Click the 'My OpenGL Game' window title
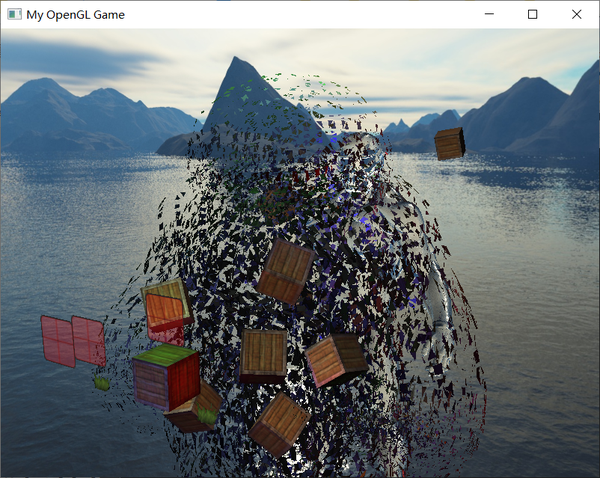Screen dimensions: 600x478 [75, 15]
